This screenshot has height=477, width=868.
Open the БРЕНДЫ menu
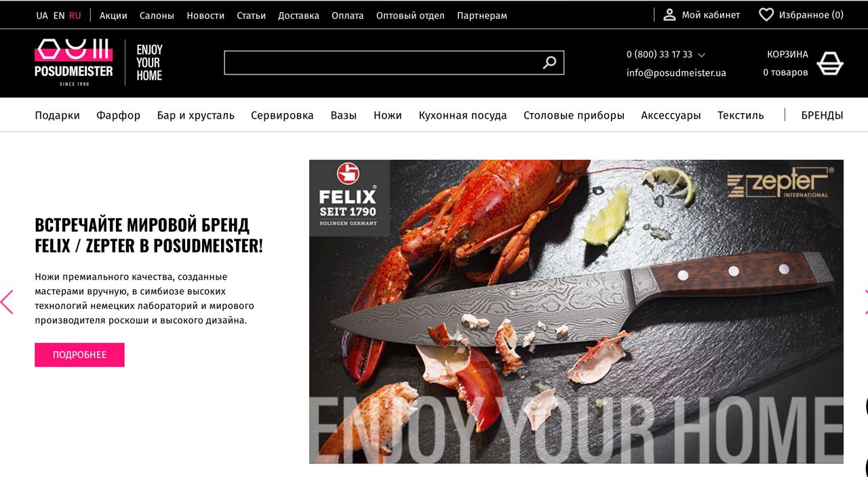(822, 115)
